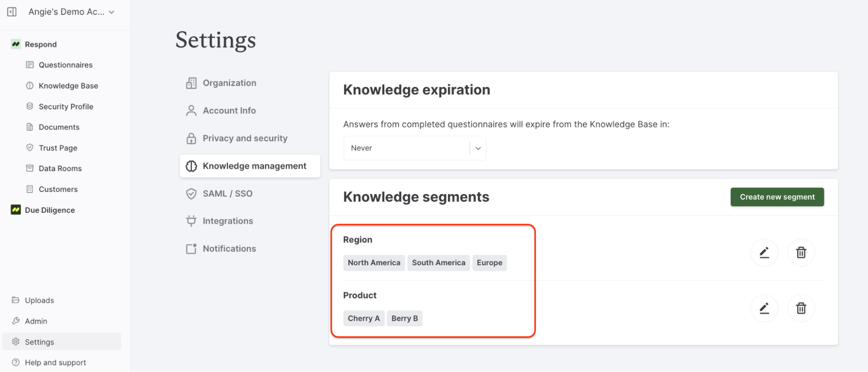Navigate to Documents
Image resolution: width=868 pixels, height=372 pixels.
pos(59,127)
